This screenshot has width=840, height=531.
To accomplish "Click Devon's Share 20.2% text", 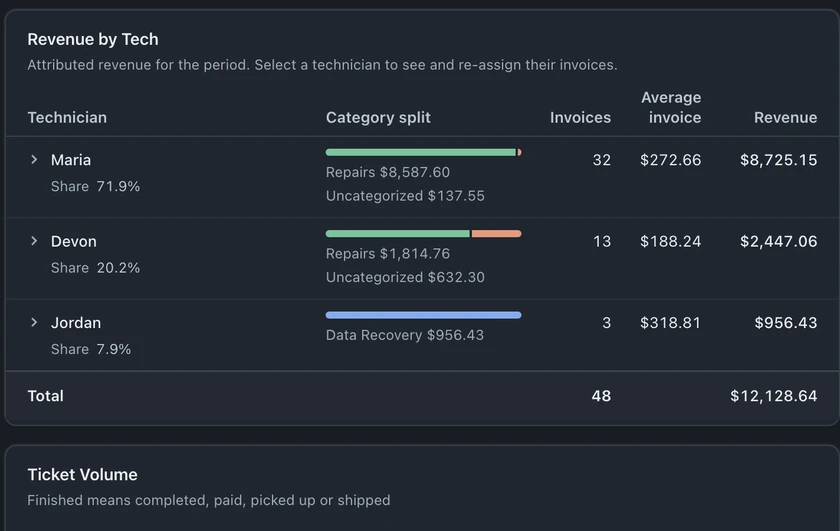I will coord(95,268).
